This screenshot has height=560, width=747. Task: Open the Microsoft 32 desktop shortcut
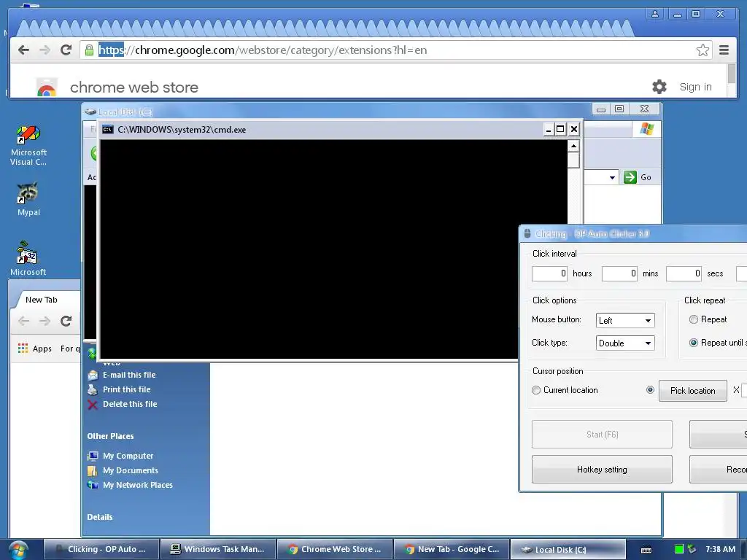coord(28,259)
